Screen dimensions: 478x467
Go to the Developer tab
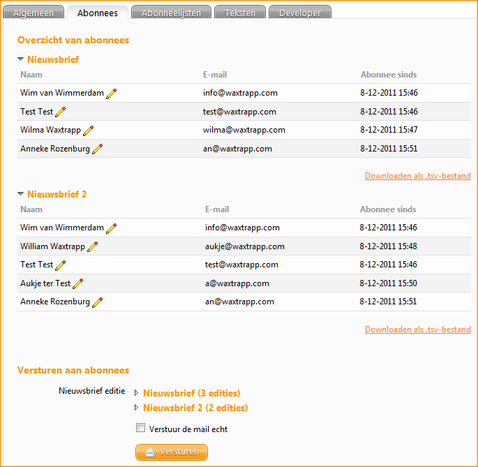[300, 12]
